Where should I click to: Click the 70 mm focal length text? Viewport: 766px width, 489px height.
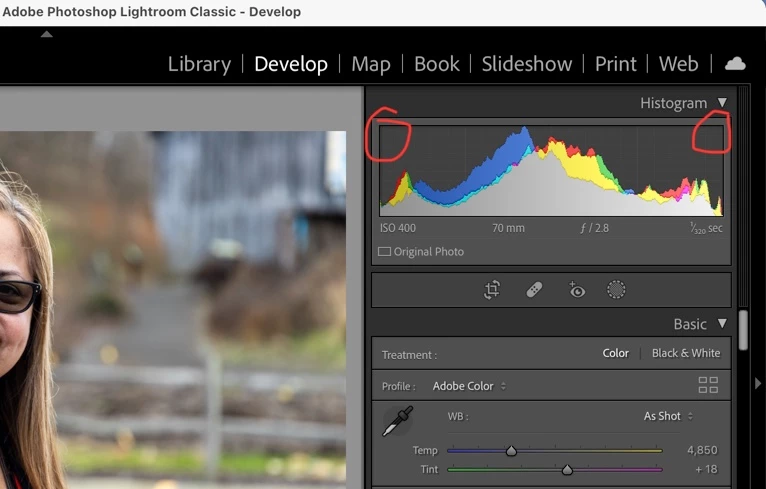(x=508, y=228)
